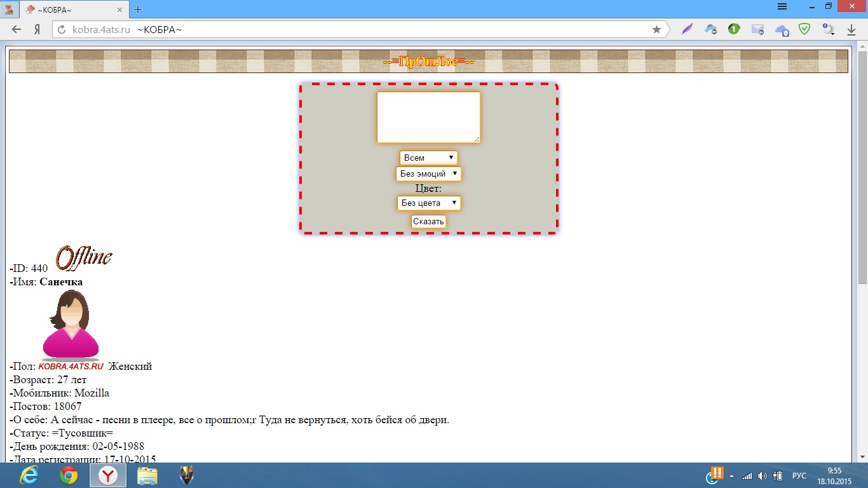Open a new tab with plus button
Screen dimensions: 868x488
click(138, 10)
